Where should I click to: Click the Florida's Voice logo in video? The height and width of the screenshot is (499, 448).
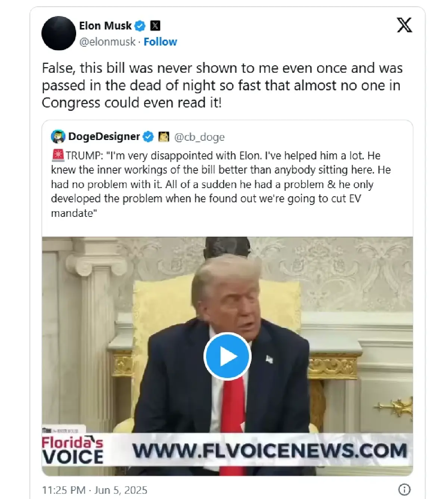tap(72, 450)
